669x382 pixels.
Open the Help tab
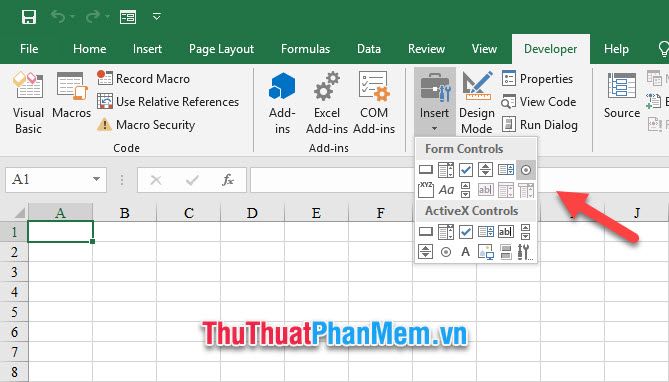tap(616, 49)
